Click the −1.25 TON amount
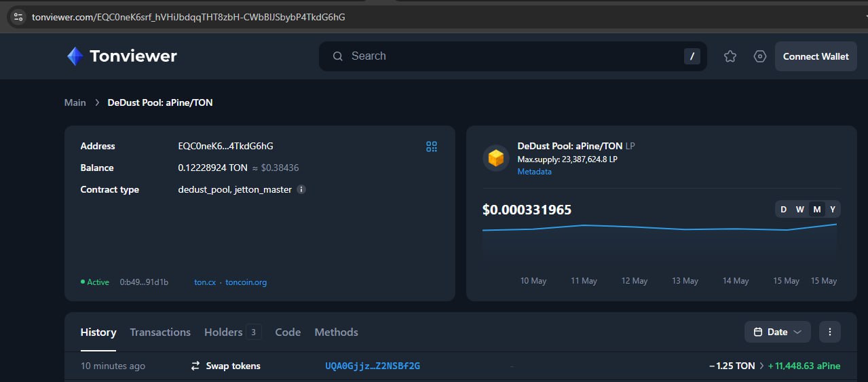Image resolution: width=868 pixels, height=382 pixels. click(x=732, y=366)
